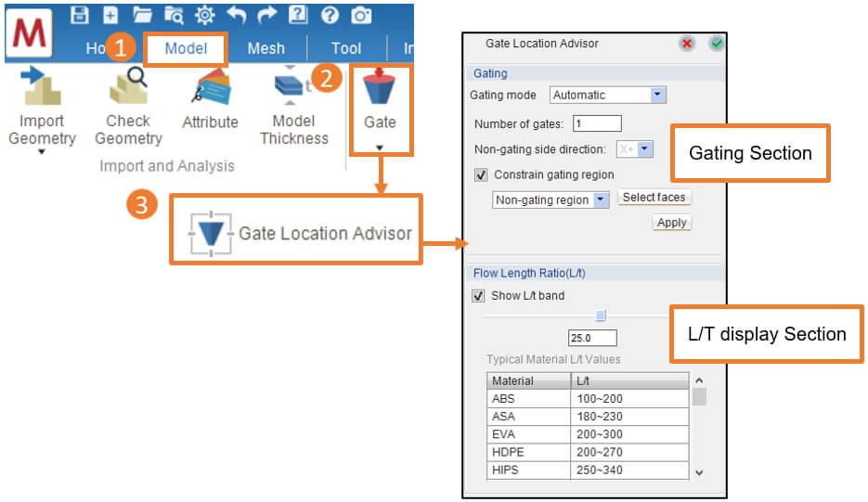Click the Undo arrow icon
This screenshot has width=868, height=502.
coord(236,14)
